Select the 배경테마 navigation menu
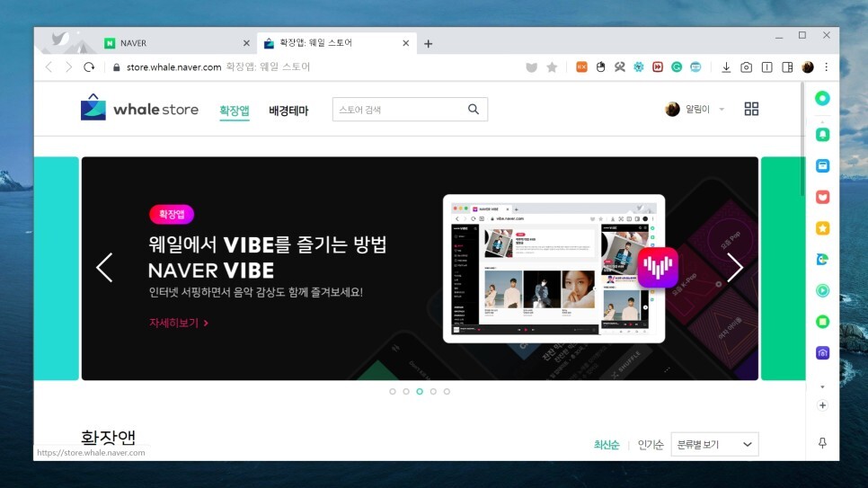Screen dimensions: 868x488 point(288,111)
